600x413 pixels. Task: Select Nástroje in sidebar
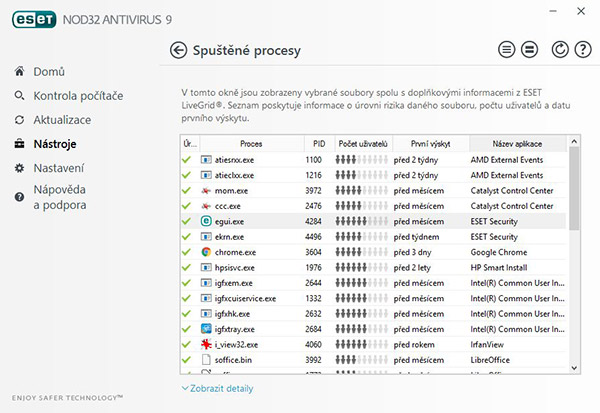pos(55,144)
